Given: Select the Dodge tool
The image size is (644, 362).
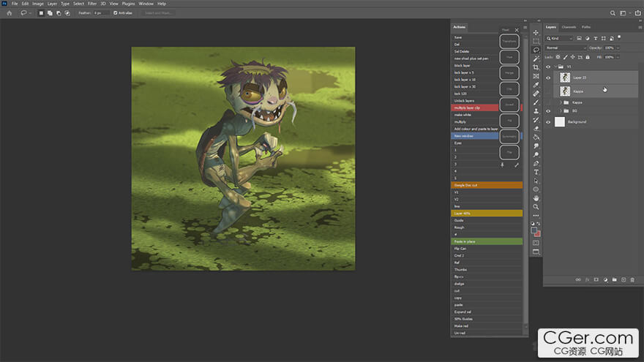Looking at the screenshot, I should click(x=536, y=155).
